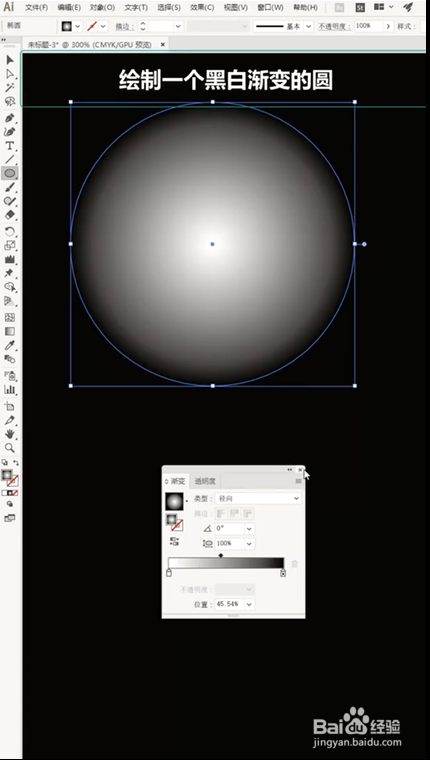Click the gradient preview thumbnail in panel
430x760 pixels.
tap(175, 501)
